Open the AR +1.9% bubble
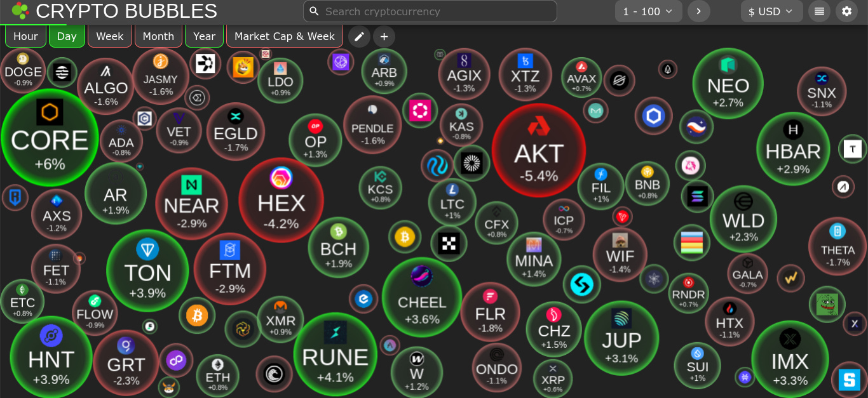Image resolution: width=868 pixels, height=398 pixels. 116,194
